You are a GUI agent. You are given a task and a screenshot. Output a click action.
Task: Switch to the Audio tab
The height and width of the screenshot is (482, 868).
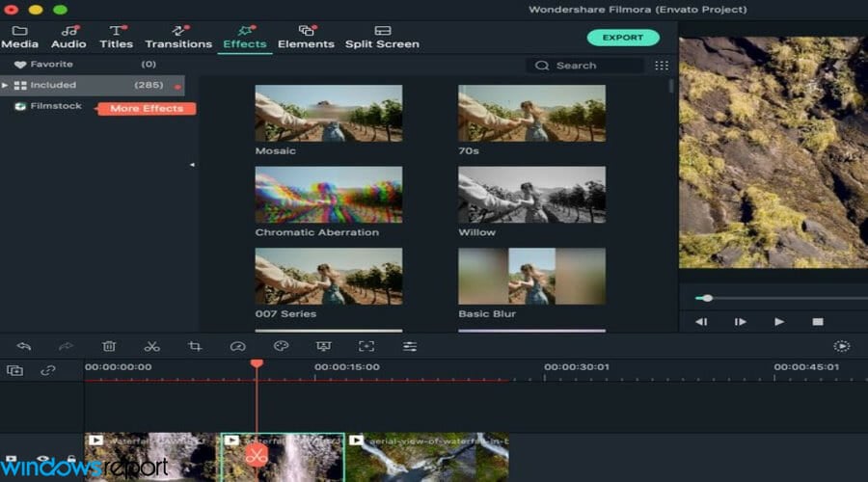(x=68, y=37)
